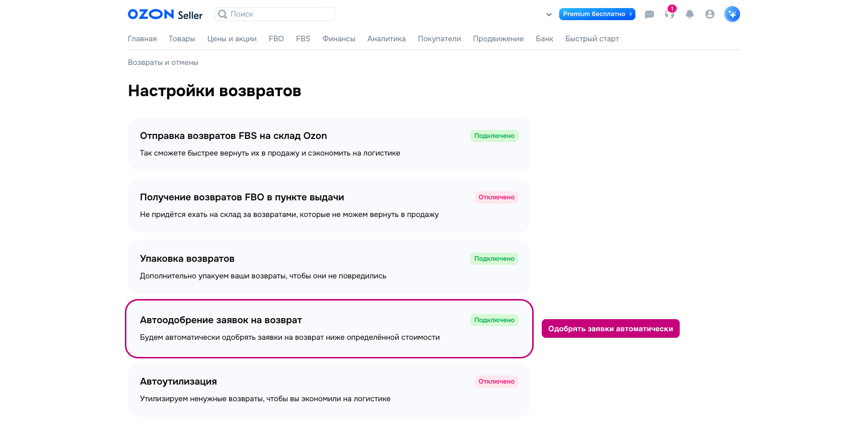The height and width of the screenshot is (443, 868).
Task: Open the FBS menu item
Action: 303,39
